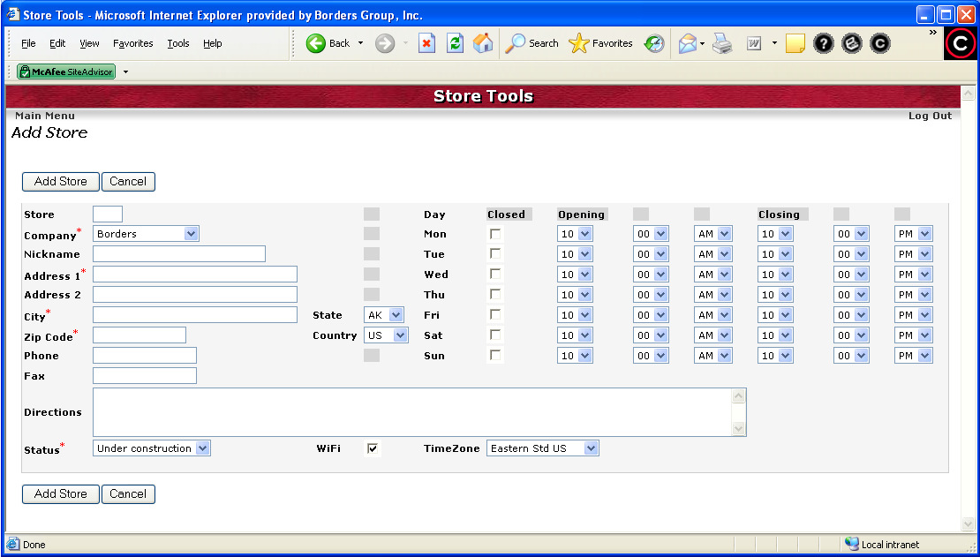The width and height of the screenshot is (980, 557).
Task: Mark Sun as Closed
Action: click(x=496, y=356)
